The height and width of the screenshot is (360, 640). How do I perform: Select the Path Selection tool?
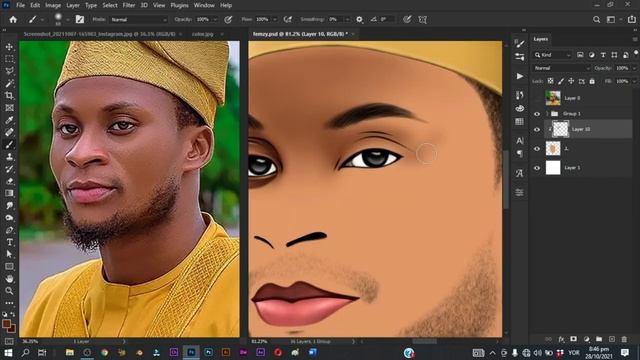click(x=9, y=254)
